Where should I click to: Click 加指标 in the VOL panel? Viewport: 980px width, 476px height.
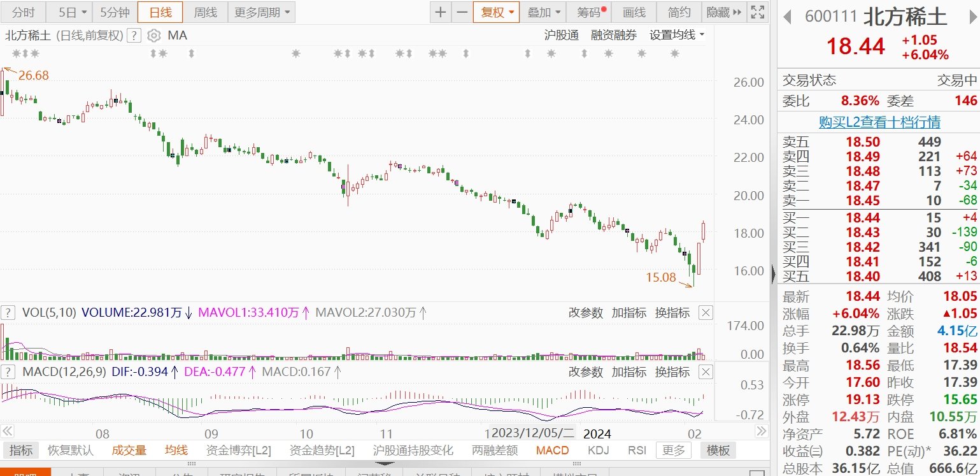coord(629,313)
